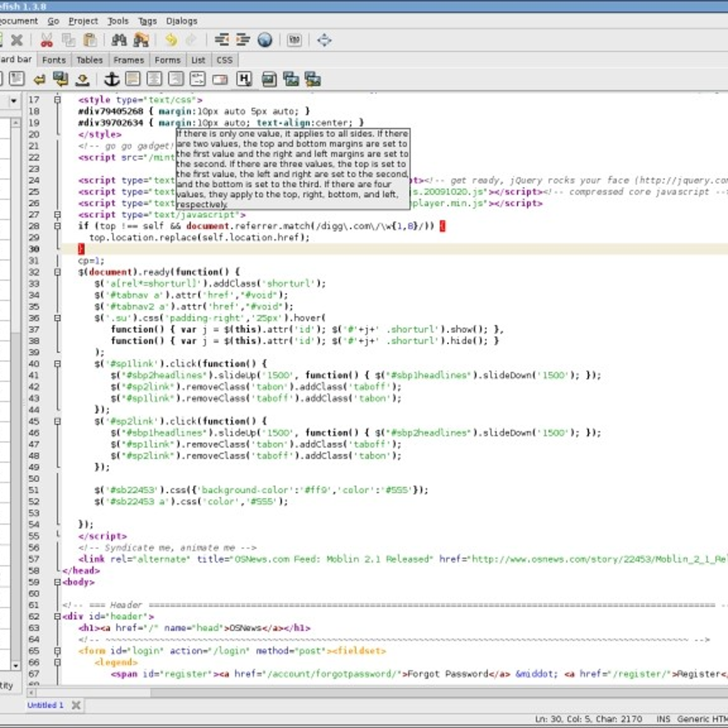Switch to the List tab
The image size is (728, 728).
[x=198, y=60]
